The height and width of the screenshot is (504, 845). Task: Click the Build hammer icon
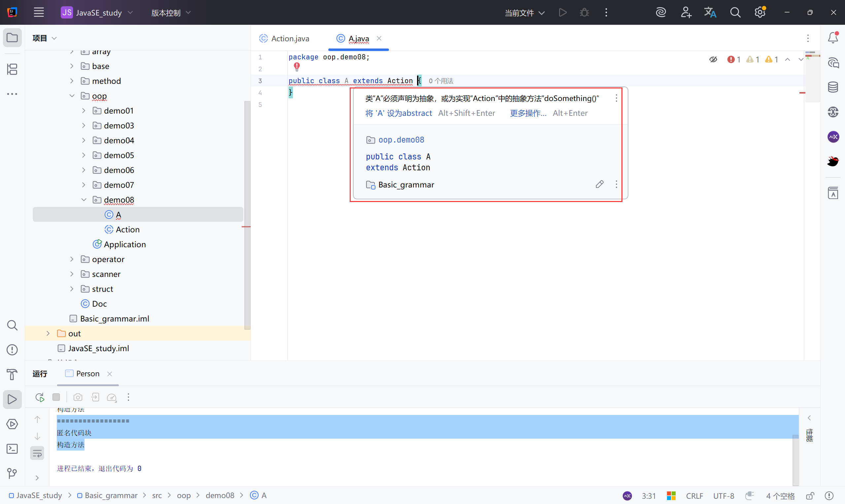coord(12,374)
